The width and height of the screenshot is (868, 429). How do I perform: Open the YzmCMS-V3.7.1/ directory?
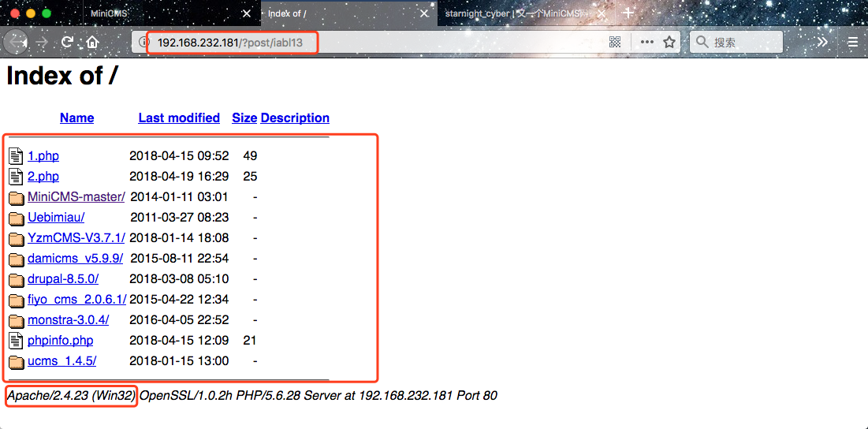coord(76,238)
